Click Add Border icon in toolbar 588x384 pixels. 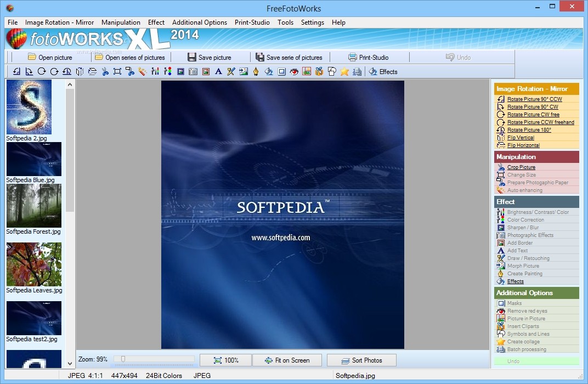tap(206, 71)
